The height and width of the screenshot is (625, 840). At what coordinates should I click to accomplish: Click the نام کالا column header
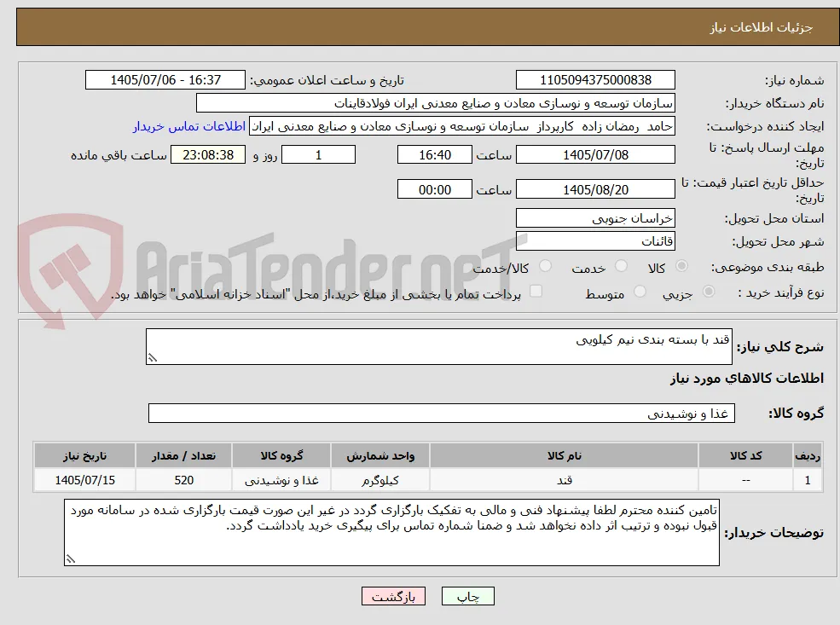tap(564, 456)
